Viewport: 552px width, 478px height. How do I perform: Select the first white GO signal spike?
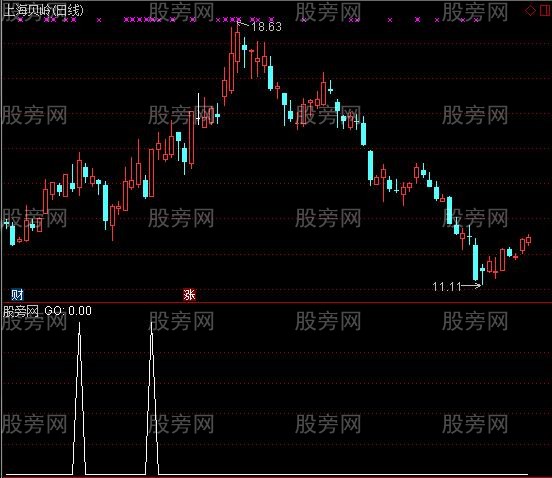[79, 398]
